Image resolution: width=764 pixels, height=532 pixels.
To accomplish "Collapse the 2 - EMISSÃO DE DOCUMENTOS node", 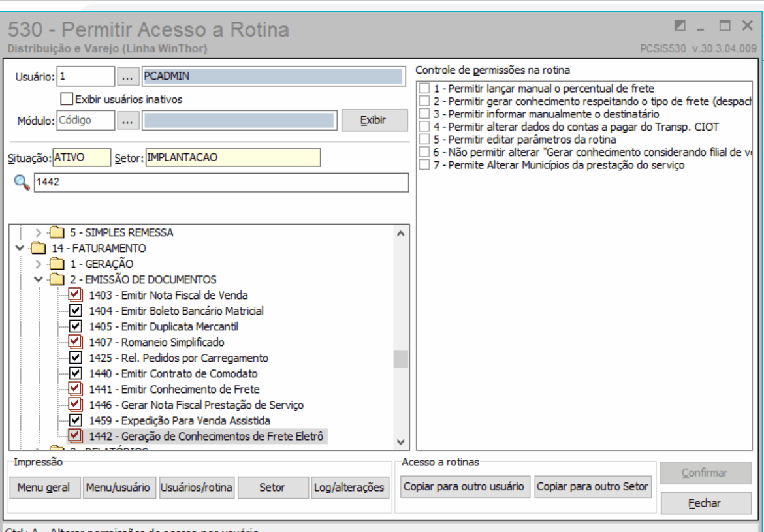I will 39,279.
